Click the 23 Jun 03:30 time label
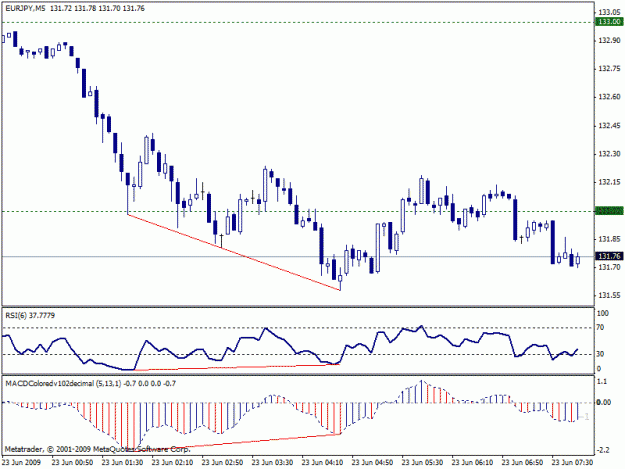 tap(272, 462)
